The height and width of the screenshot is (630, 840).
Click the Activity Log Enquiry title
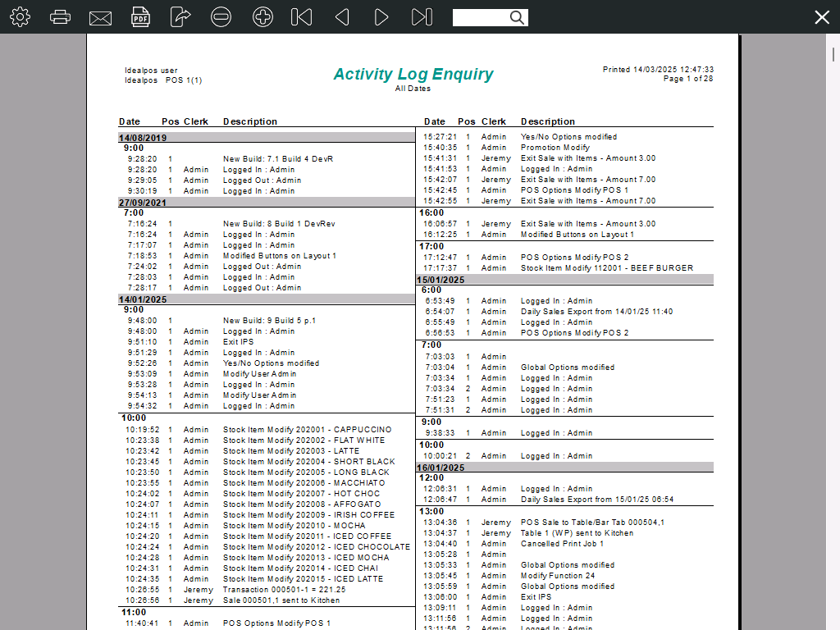413,75
